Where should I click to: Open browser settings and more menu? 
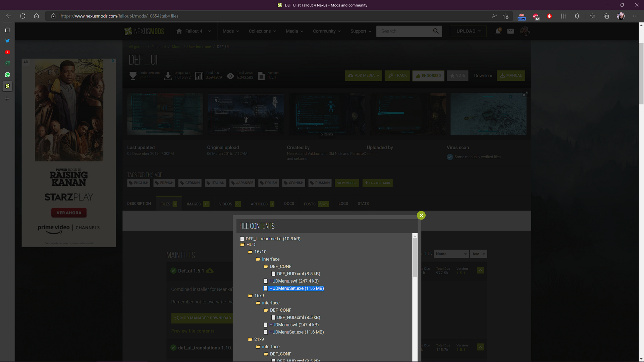635,16
